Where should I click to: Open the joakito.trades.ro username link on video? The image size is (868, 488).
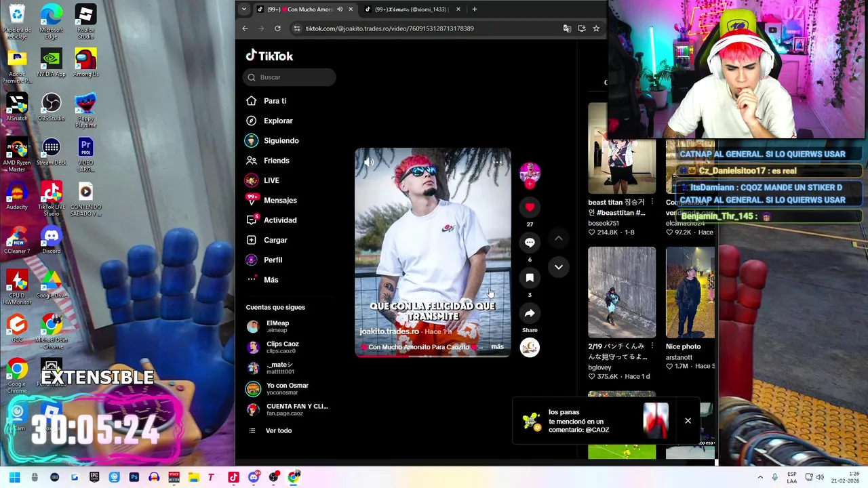389,331
